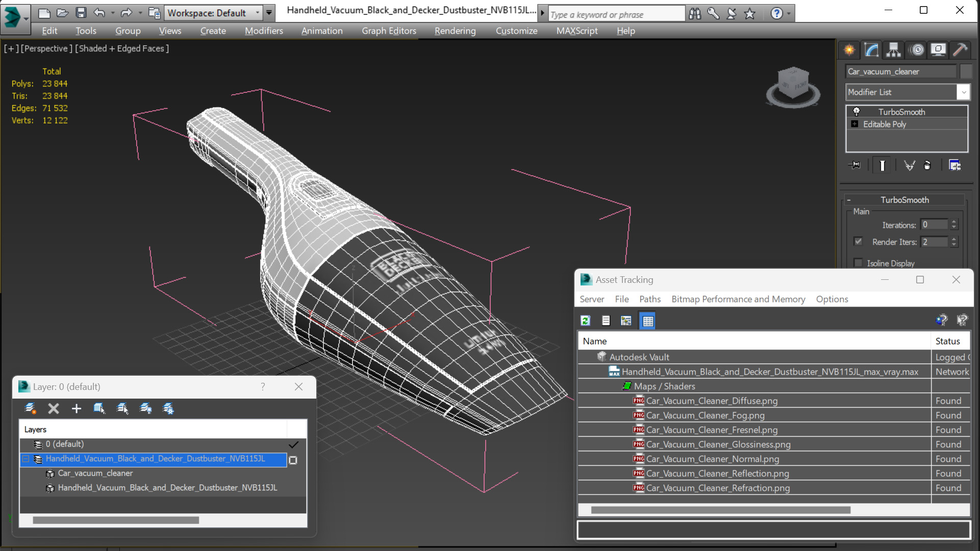Click the Undo arrow icon

pyautogui.click(x=99, y=13)
